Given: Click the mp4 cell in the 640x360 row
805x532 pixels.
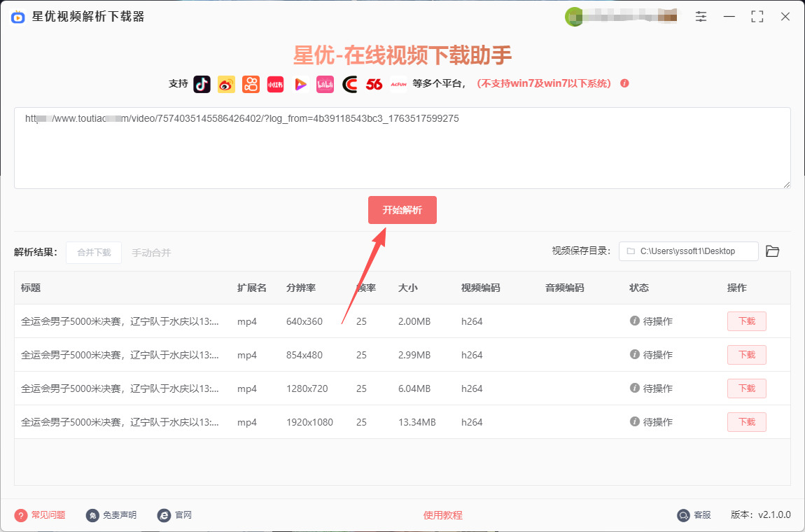Looking at the screenshot, I should pyautogui.click(x=247, y=321).
